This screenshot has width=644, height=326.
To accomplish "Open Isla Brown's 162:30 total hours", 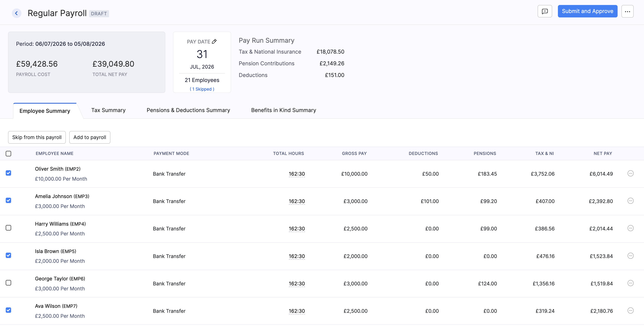I will (297, 256).
